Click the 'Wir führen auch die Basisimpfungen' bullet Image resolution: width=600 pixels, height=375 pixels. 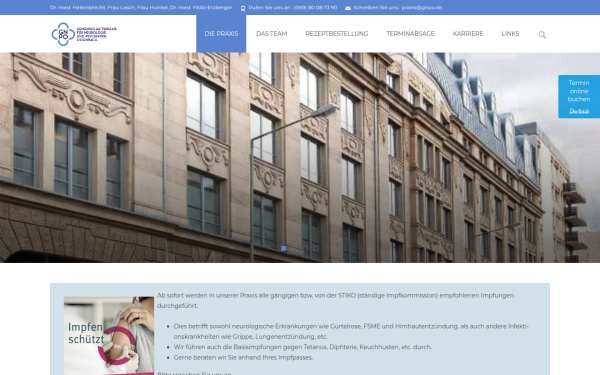303,347
